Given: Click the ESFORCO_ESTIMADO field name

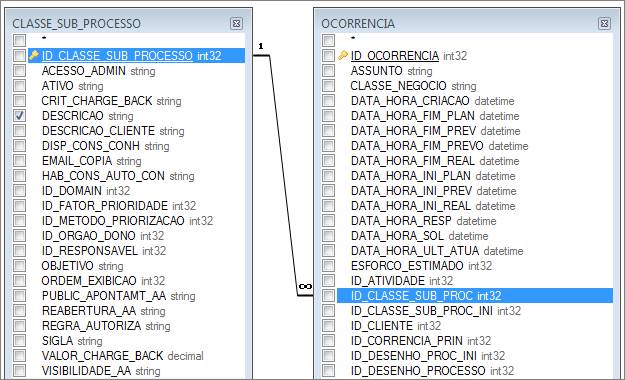Looking at the screenshot, I should 407,266.
